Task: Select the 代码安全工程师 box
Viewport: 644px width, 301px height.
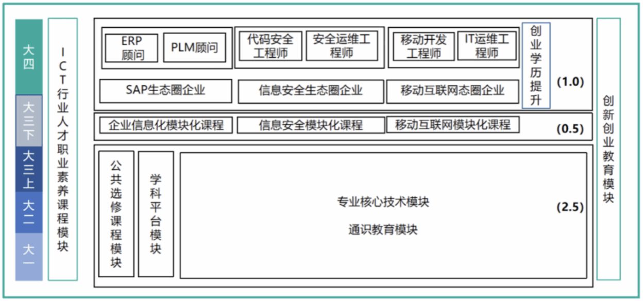Action: tap(270, 46)
